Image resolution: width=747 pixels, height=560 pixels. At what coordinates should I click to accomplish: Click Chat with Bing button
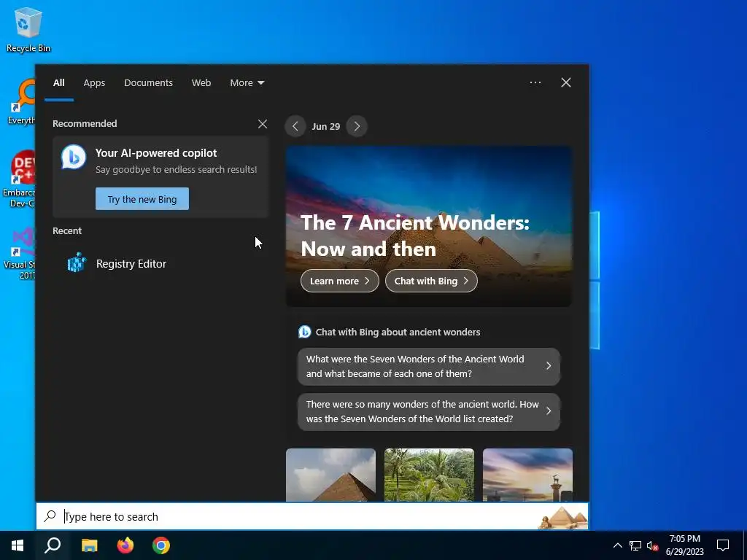click(431, 281)
